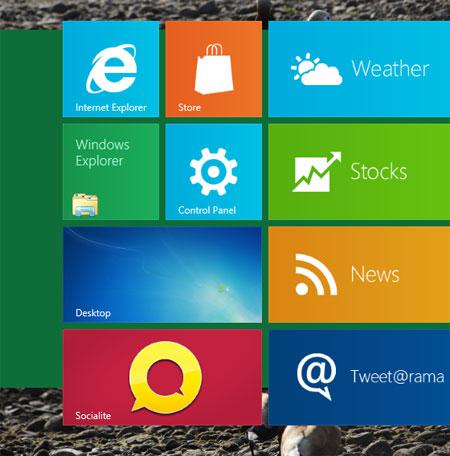Click the Tweet@rama @ symbol icon

coord(316,376)
